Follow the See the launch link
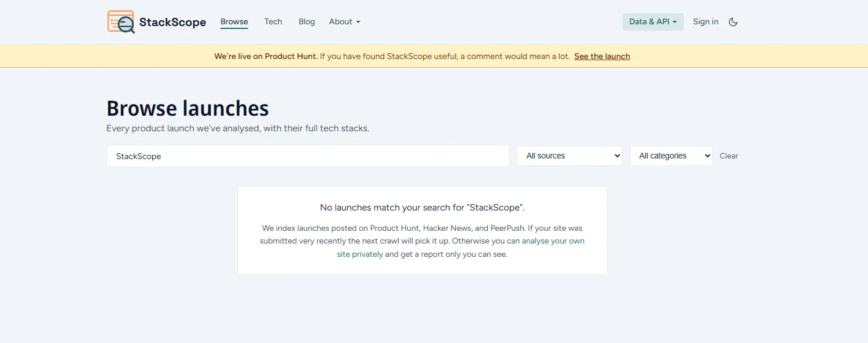This screenshot has width=868, height=343. 602,56
